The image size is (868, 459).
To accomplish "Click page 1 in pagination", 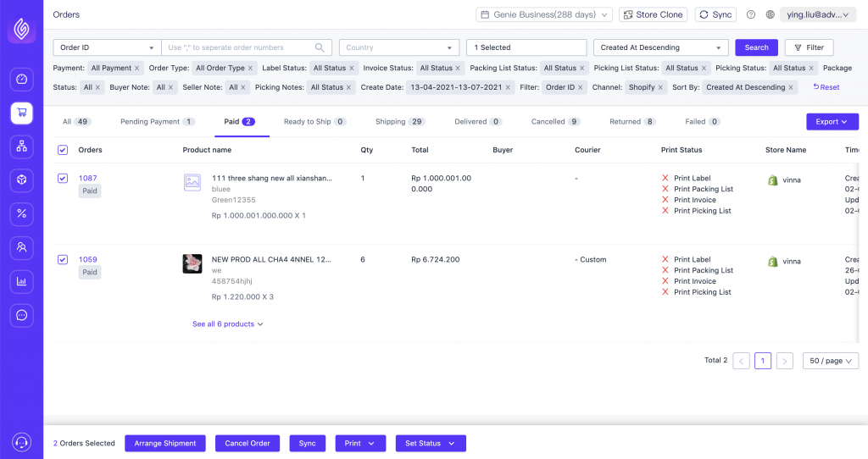I will click(x=762, y=361).
